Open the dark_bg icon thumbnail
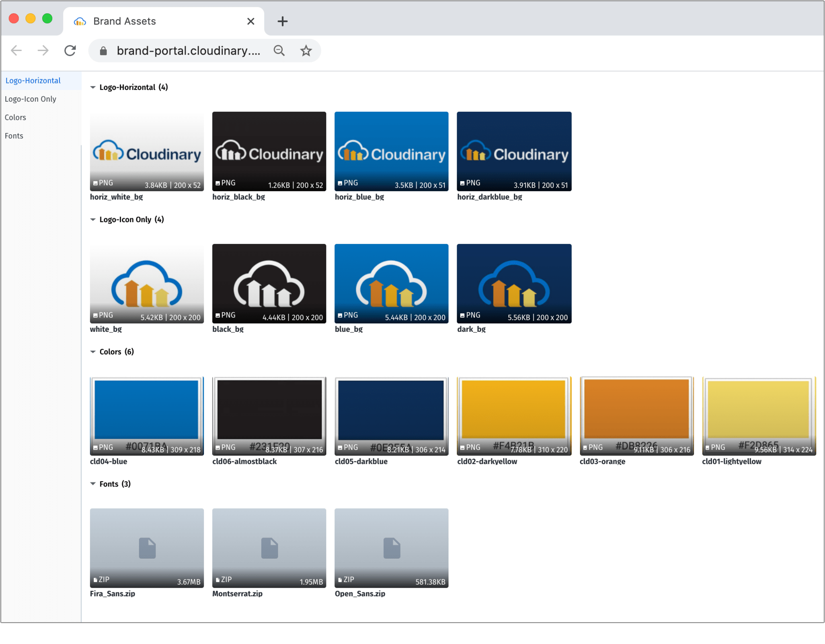 (x=514, y=283)
